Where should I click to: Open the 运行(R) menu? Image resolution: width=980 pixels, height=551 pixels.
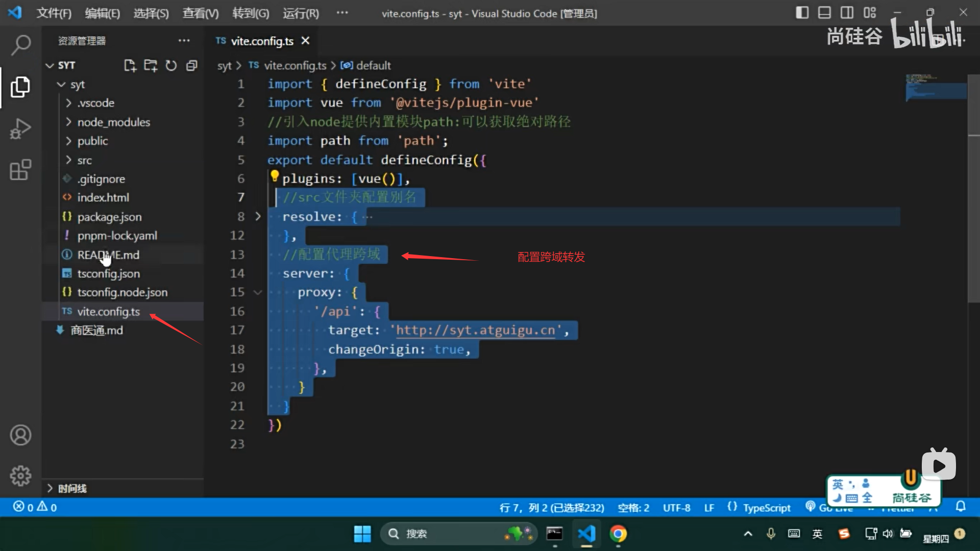point(301,13)
